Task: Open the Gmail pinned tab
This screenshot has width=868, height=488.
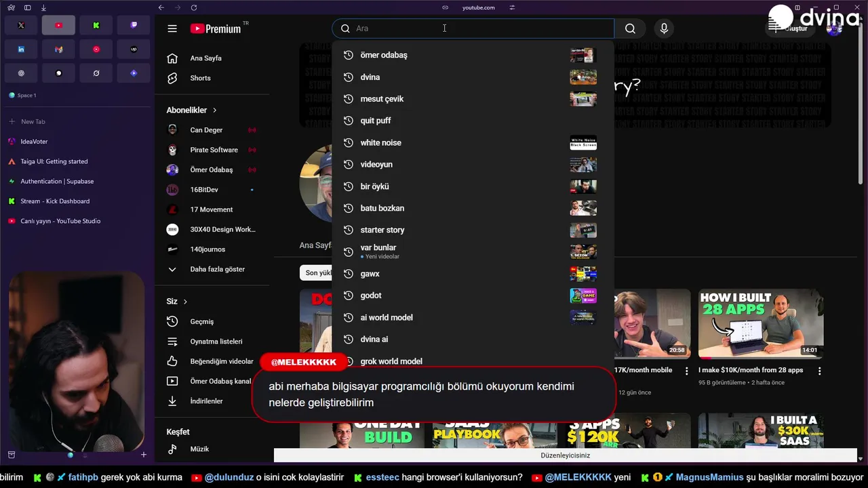Action: (58, 49)
